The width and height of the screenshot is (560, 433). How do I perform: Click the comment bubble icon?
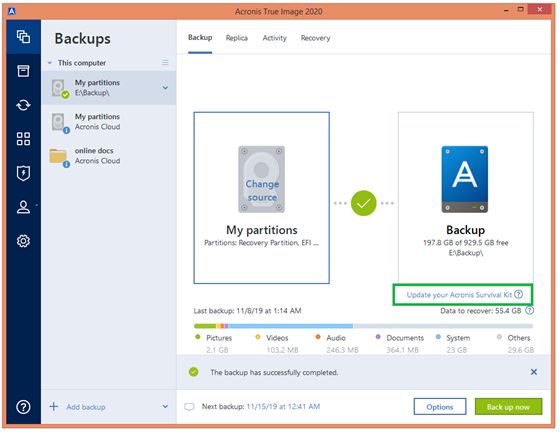pos(189,407)
